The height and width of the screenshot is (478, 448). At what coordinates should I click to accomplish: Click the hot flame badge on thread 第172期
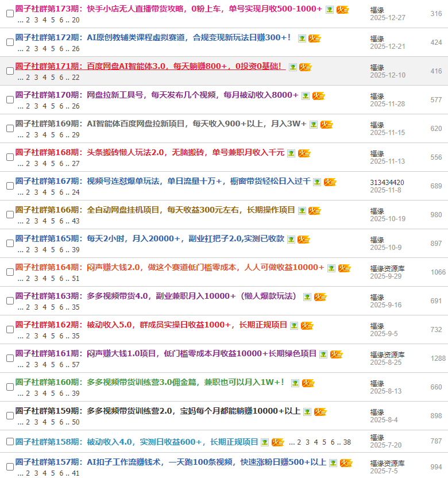[315, 38]
